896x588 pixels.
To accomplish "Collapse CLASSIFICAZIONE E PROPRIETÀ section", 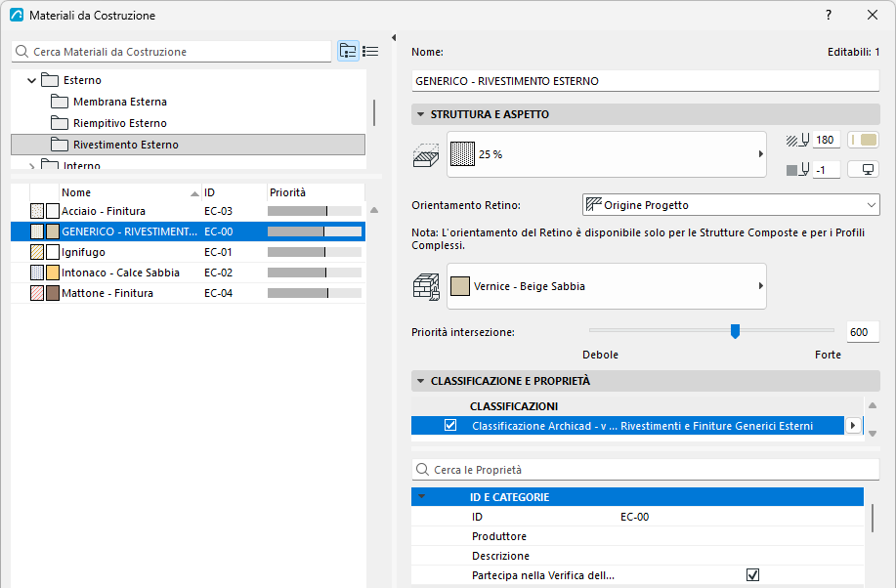I will click(x=420, y=381).
